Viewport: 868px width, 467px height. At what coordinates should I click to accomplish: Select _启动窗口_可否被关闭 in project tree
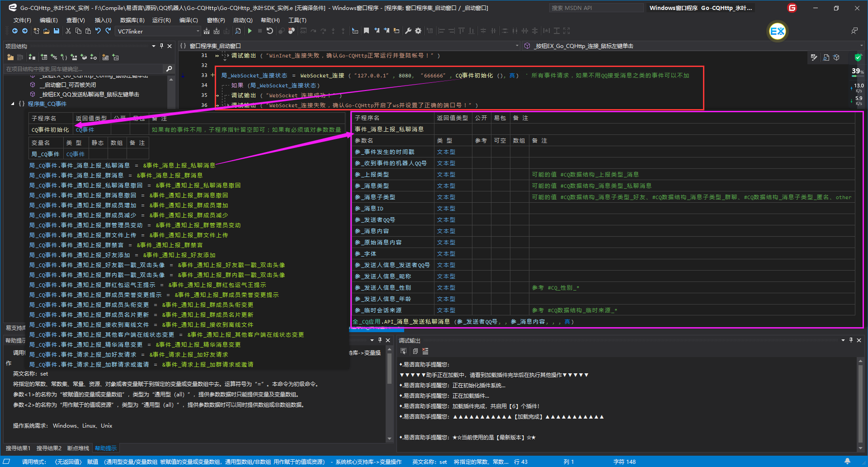point(68,85)
